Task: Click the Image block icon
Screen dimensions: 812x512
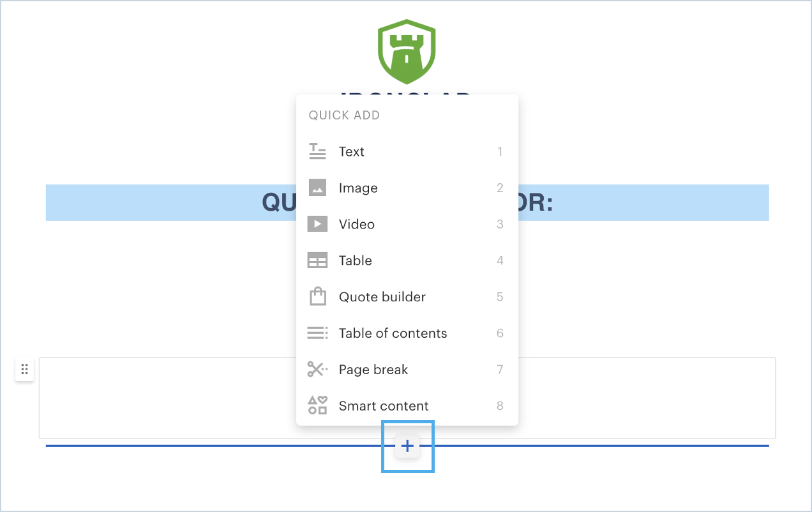Action: coord(317,188)
